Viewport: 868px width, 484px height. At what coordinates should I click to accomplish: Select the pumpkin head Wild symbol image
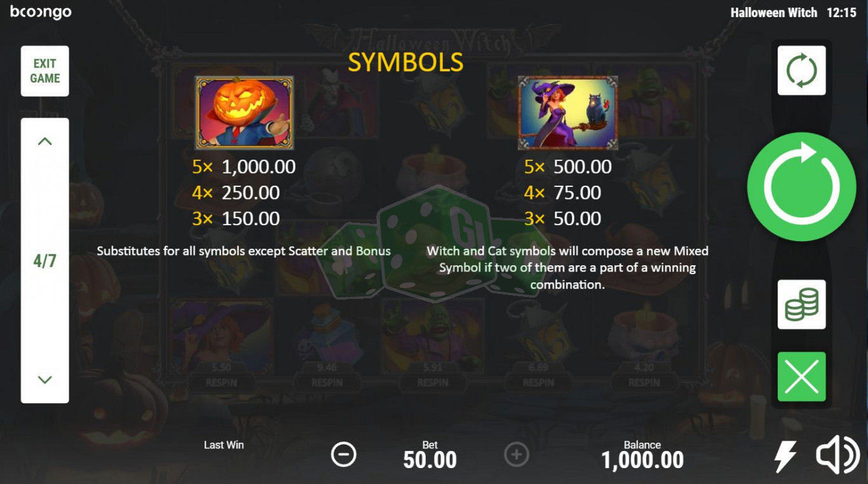pyautogui.click(x=245, y=113)
